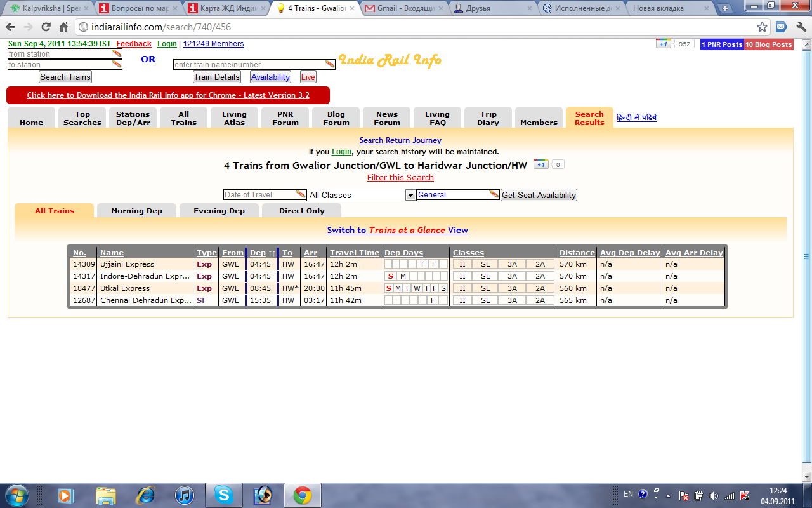Click the Google +1 button near page title
This screenshot has width=812, height=508.
pos(540,164)
